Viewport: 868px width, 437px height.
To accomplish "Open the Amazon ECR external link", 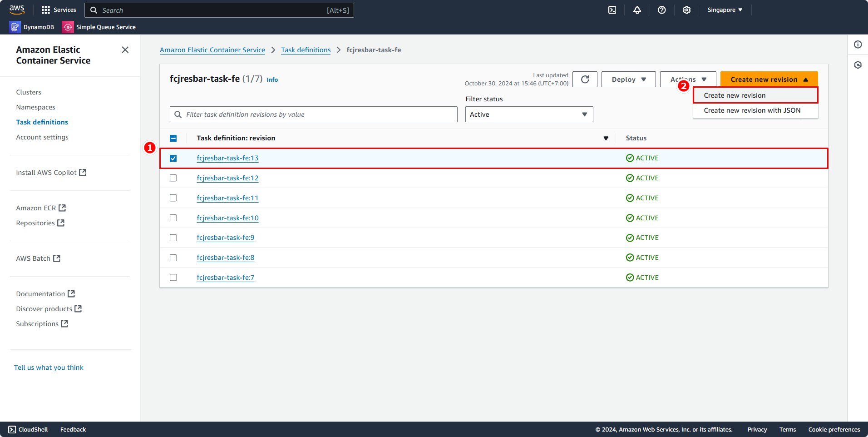I will click(41, 208).
